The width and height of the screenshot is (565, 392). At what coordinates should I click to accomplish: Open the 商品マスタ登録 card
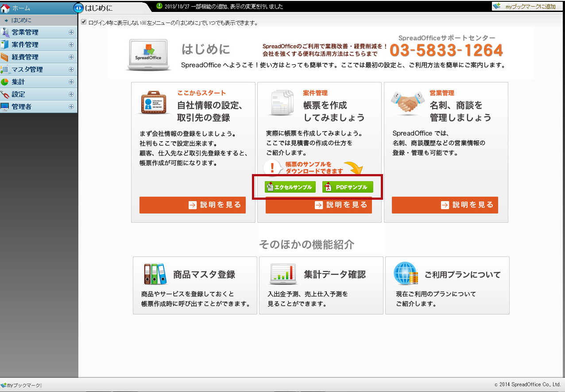[x=195, y=286]
